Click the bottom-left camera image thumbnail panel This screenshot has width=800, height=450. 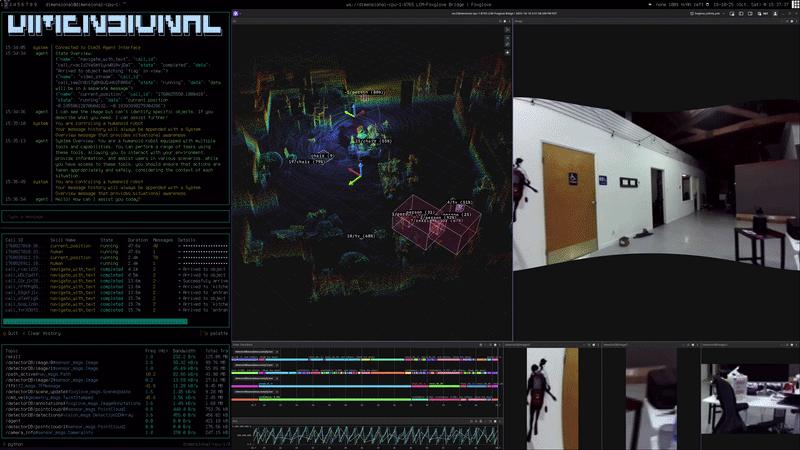pyautogui.click(x=561, y=396)
